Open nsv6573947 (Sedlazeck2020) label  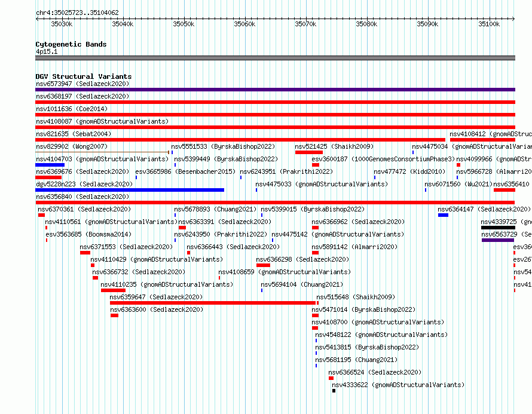[82, 84]
